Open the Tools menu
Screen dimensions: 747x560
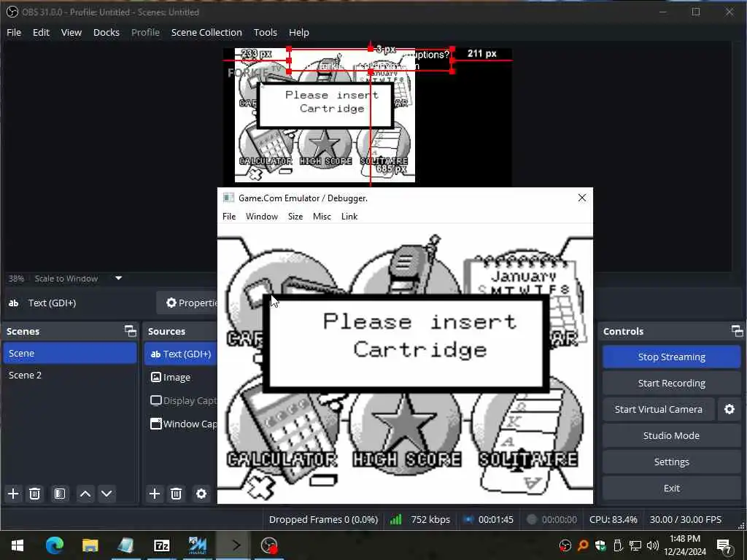pos(266,32)
